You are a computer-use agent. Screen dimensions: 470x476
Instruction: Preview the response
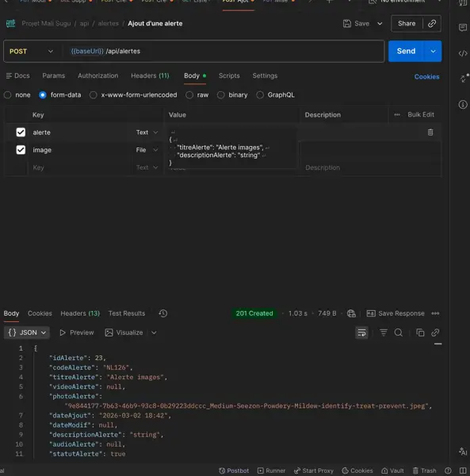coord(77,332)
